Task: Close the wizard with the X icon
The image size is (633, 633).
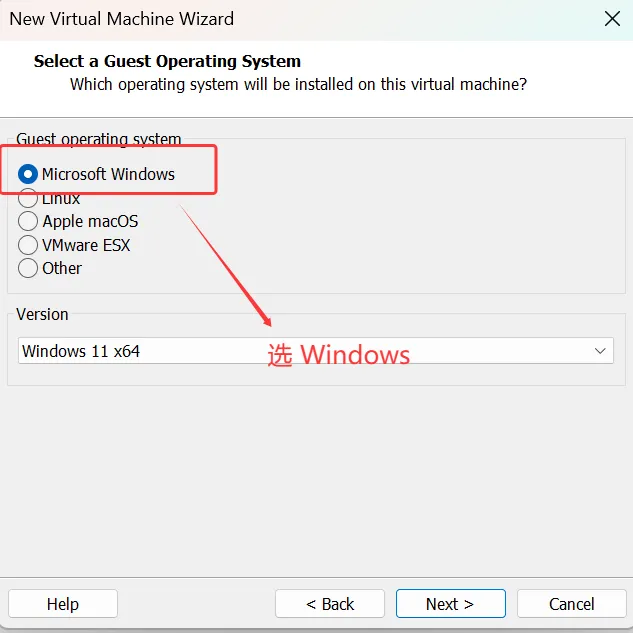Action: (612, 19)
